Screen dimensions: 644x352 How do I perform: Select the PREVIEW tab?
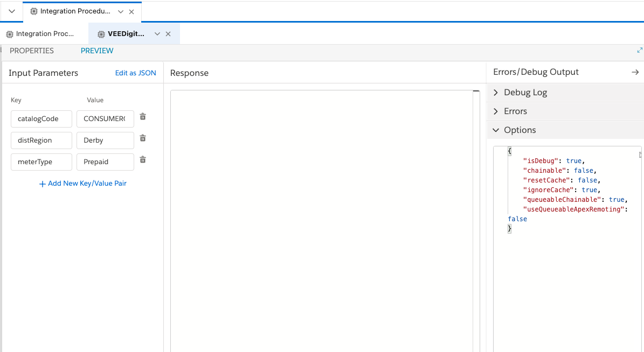(x=97, y=51)
